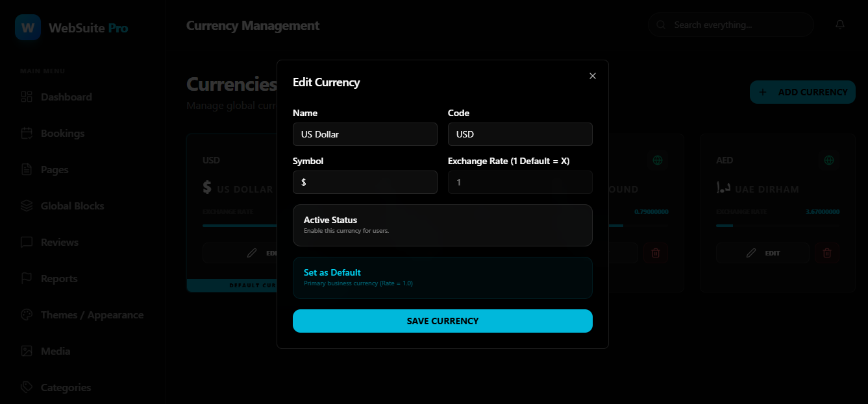This screenshot has height=404, width=868.
Task: Click the WebSuite Pro logo icon
Action: [x=28, y=28]
